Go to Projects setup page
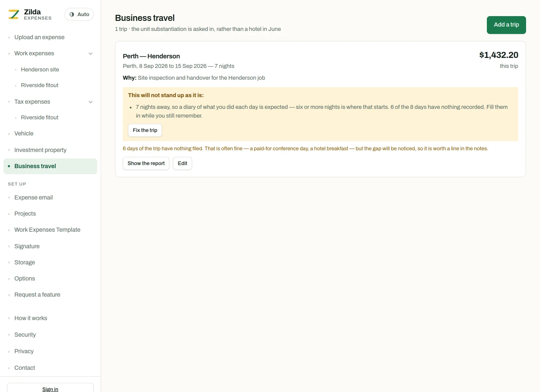Screen dimensions: 540x392 25,214
